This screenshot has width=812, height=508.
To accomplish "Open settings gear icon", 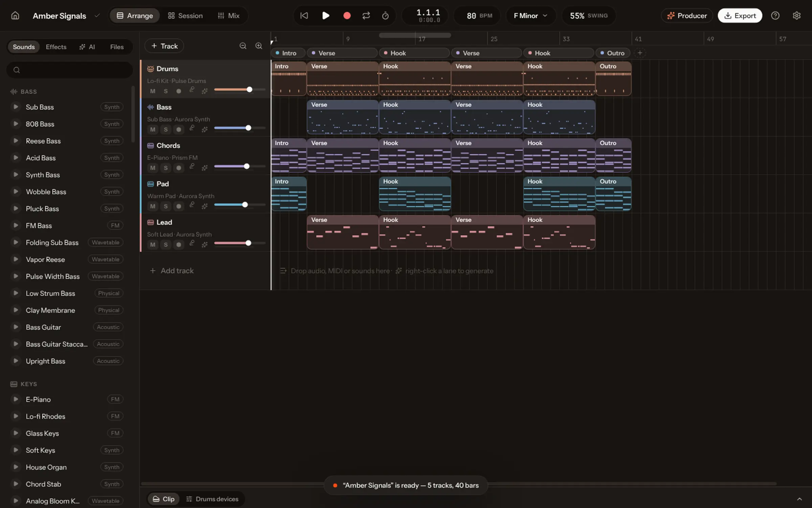I will [x=796, y=16].
